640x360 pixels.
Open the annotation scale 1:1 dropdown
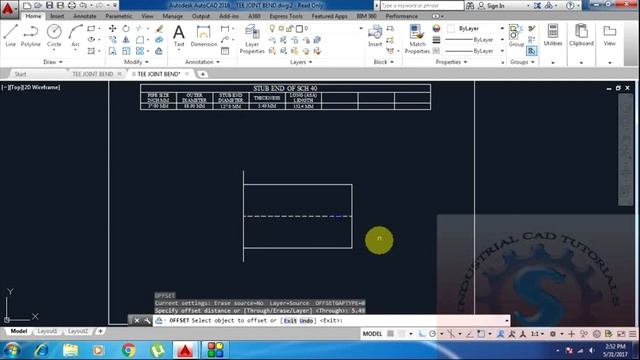[x=538, y=334]
